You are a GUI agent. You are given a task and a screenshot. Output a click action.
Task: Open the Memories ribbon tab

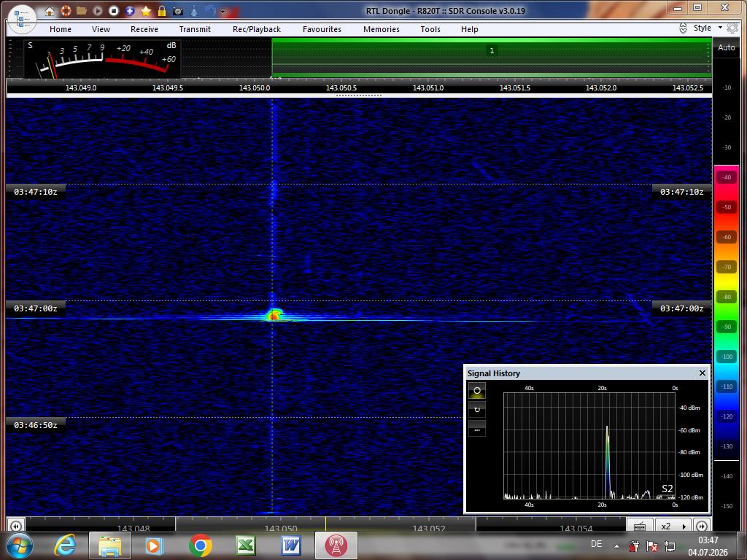(x=382, y=29)
